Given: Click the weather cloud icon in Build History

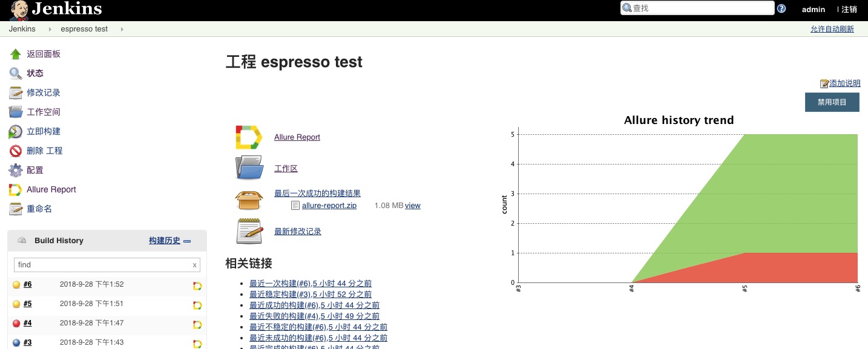Looking at the screenshot, I should pyautogui.click(x=22, y=241).
